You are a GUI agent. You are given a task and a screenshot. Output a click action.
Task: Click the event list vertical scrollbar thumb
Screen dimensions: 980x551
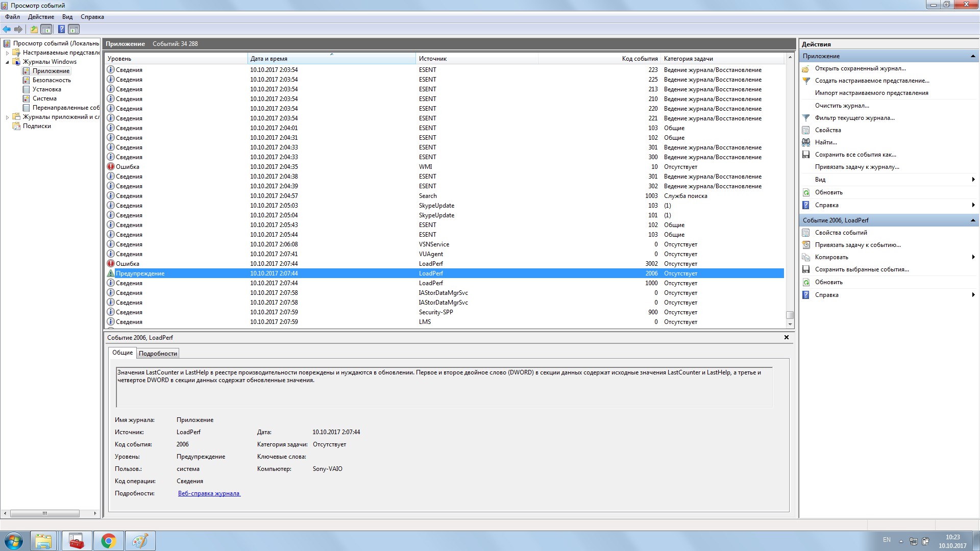click(790, 315)
